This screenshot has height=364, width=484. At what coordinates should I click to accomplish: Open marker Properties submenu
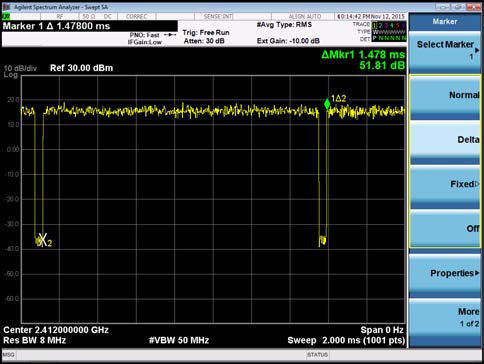(445, 275)
